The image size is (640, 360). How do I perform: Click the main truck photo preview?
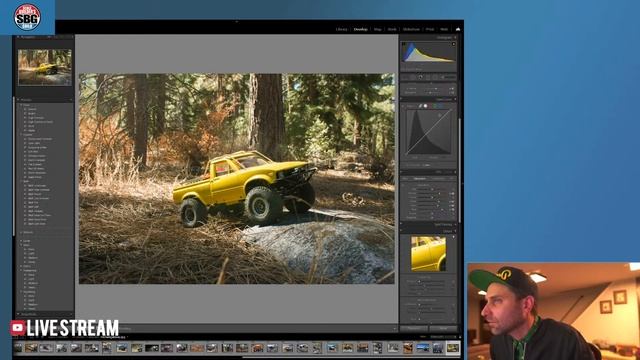pyautogui.click(x=237, y=179)
